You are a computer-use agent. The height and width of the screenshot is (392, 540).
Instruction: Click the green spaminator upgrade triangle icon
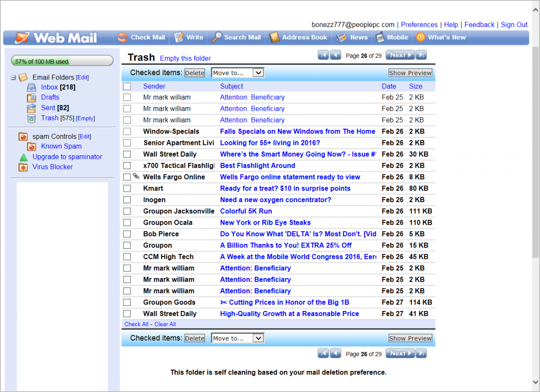(23, 157)
